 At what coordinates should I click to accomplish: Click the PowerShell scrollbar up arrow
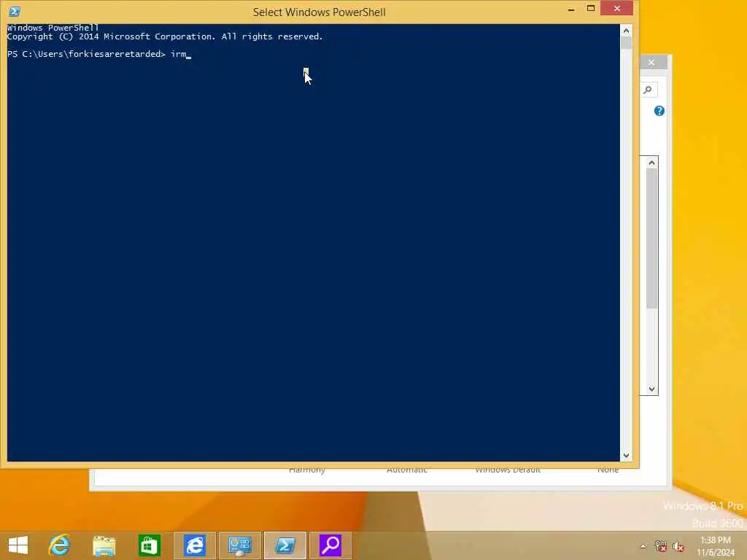click(626, 31)
